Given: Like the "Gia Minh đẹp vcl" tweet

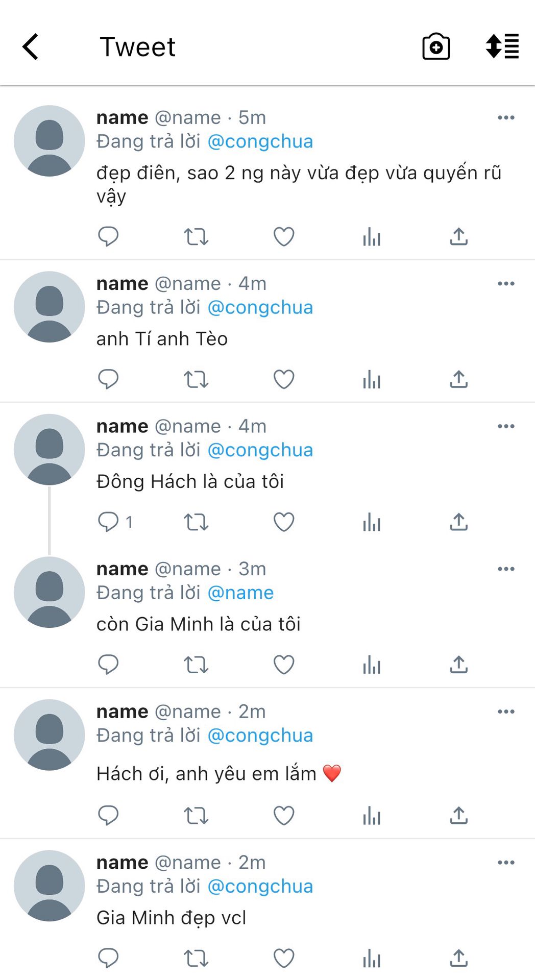Looking at the screenshot, I should 284,958.
